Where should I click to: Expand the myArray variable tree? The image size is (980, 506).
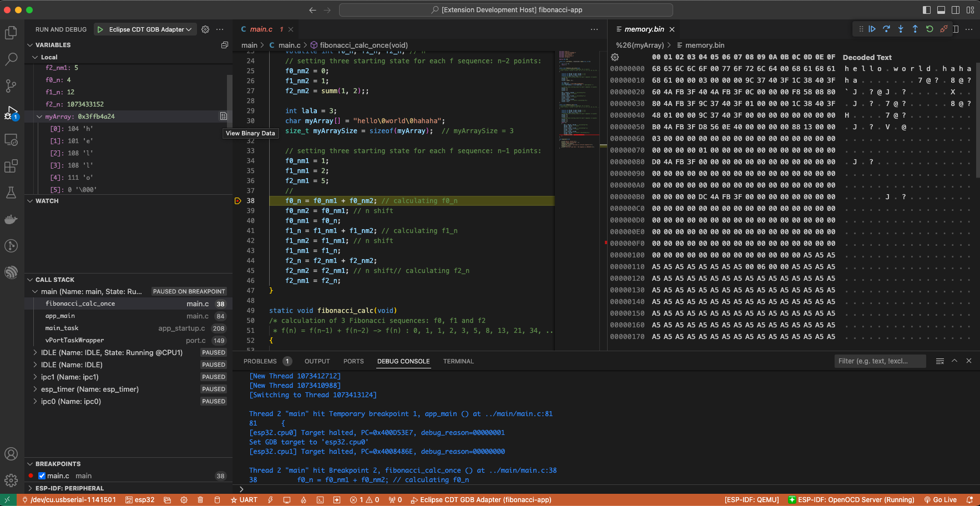click(39, 117)
